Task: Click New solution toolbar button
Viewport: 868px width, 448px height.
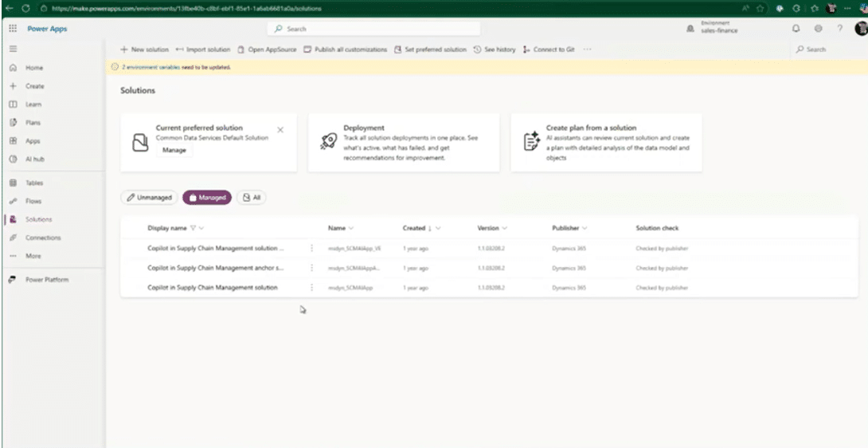Action: 144,49
